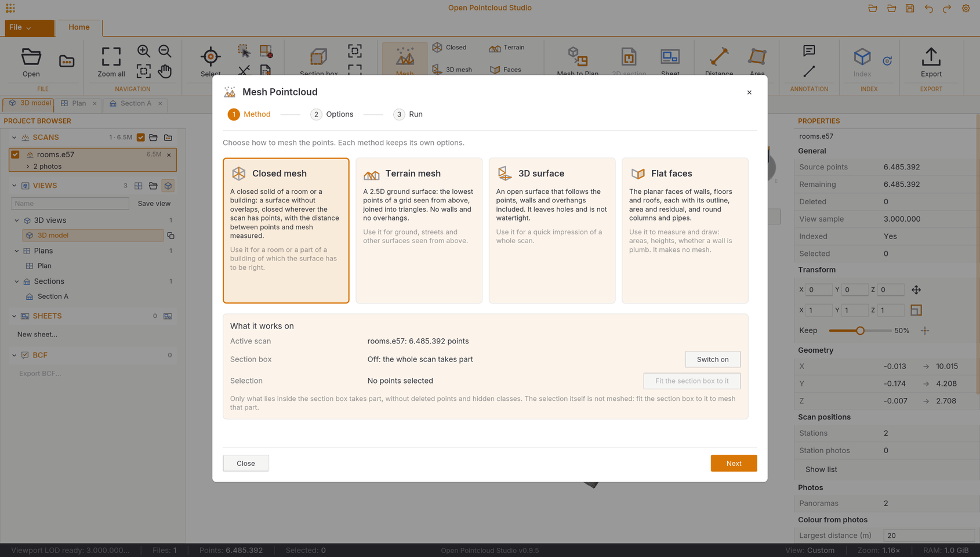
Task: Go to step 2 Options
Action: coord(332,114)
